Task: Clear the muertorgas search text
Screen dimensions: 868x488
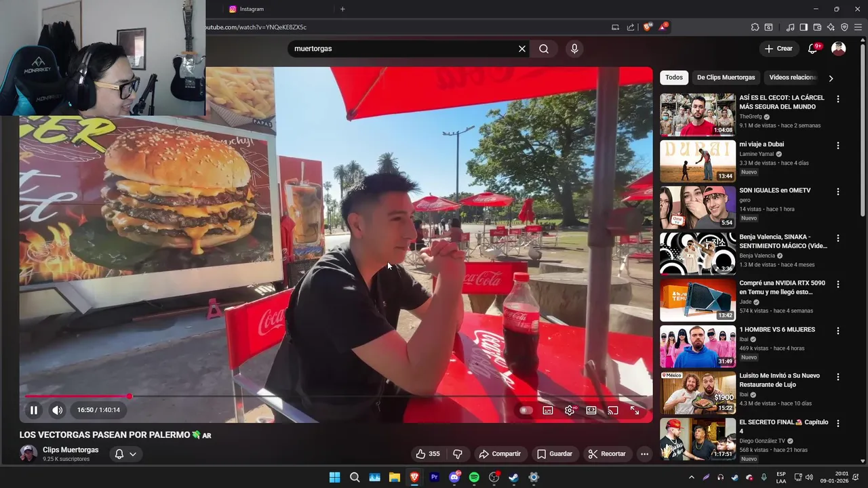Action: tap(522, 49)
